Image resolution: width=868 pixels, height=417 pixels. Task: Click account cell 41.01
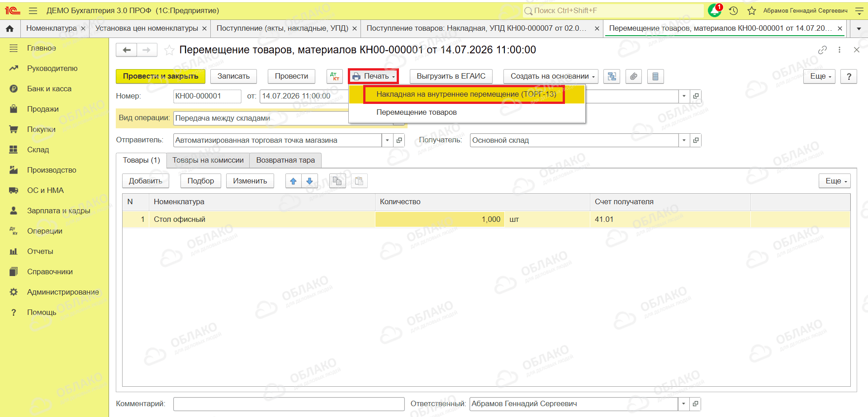pos(670,220)
